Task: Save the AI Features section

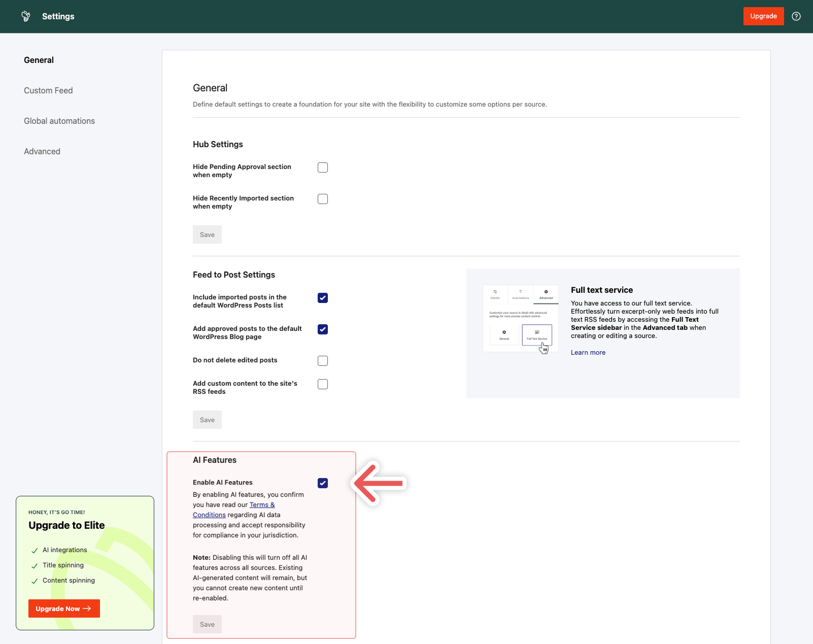Action: tap(207, 624)
